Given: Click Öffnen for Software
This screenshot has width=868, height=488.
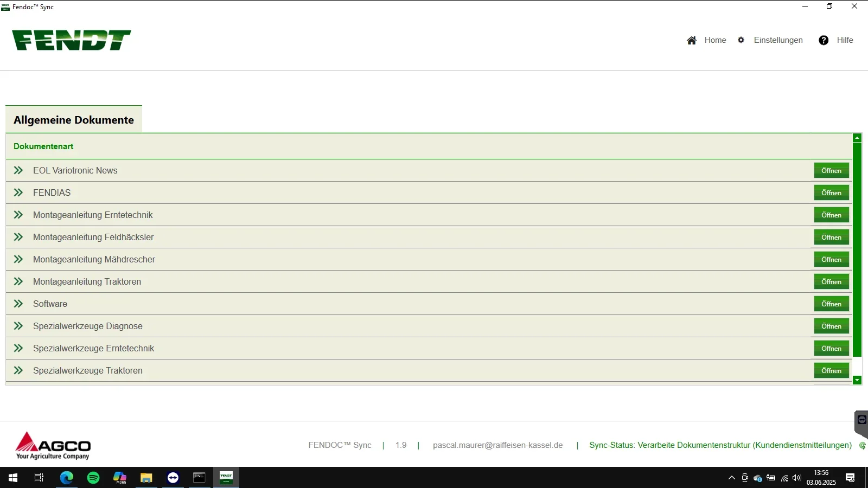Looking at the screenshot, I should point(831,304).
